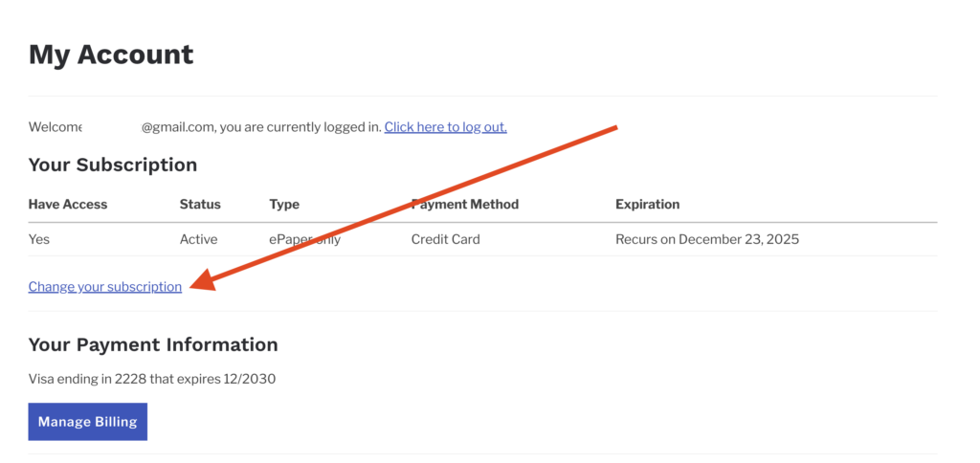980x463 pixels.
Task: Select the 'Expiration' column header
Action: [647, 205]
